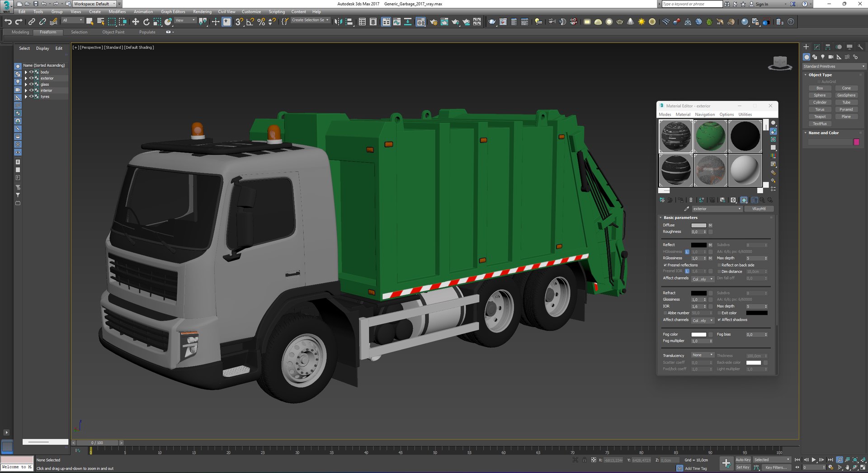The image size is (868, 473).
Task: Open Material Editor Navigation menu
Action: pyautogui.click(x=705, y=115)
